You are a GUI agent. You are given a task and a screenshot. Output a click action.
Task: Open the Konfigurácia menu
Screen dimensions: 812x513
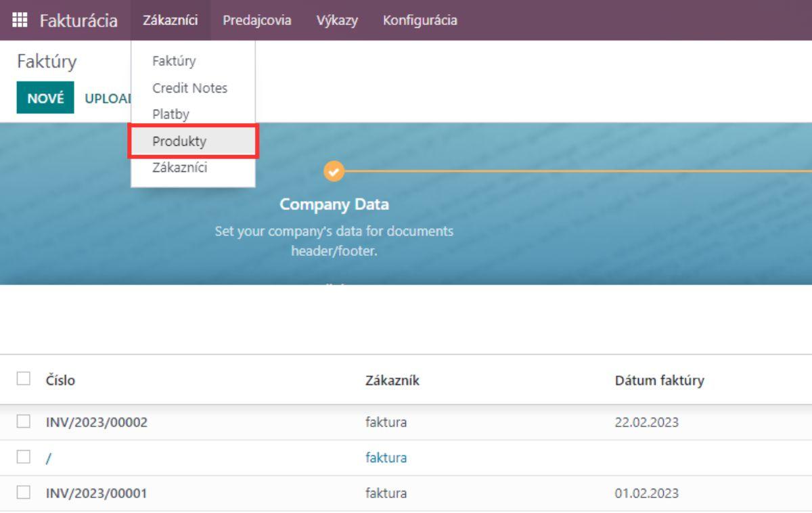420,20
